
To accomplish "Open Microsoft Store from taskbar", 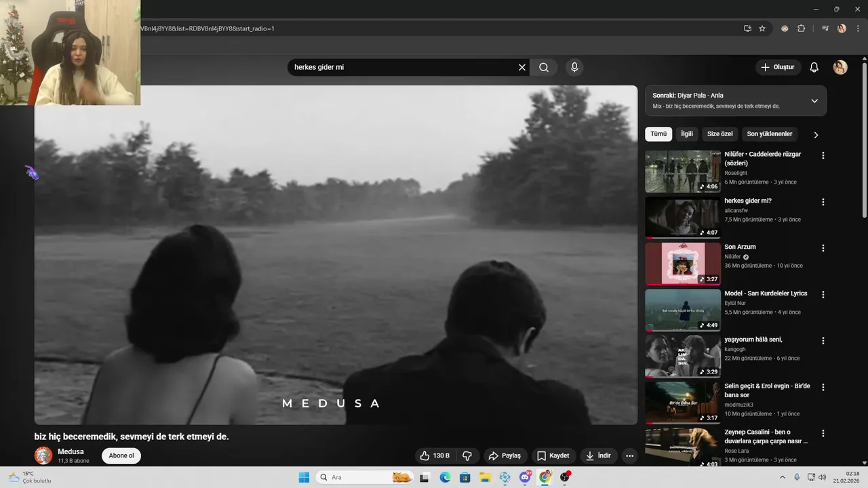I will [x=465, y=477].
